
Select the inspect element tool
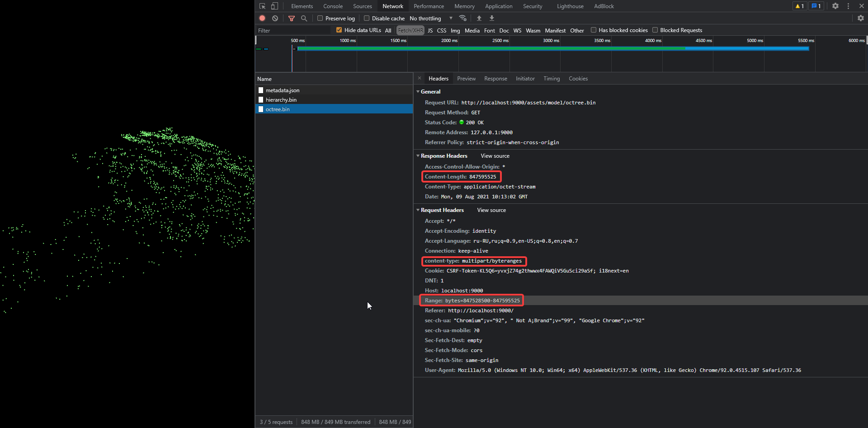[262, 6]
